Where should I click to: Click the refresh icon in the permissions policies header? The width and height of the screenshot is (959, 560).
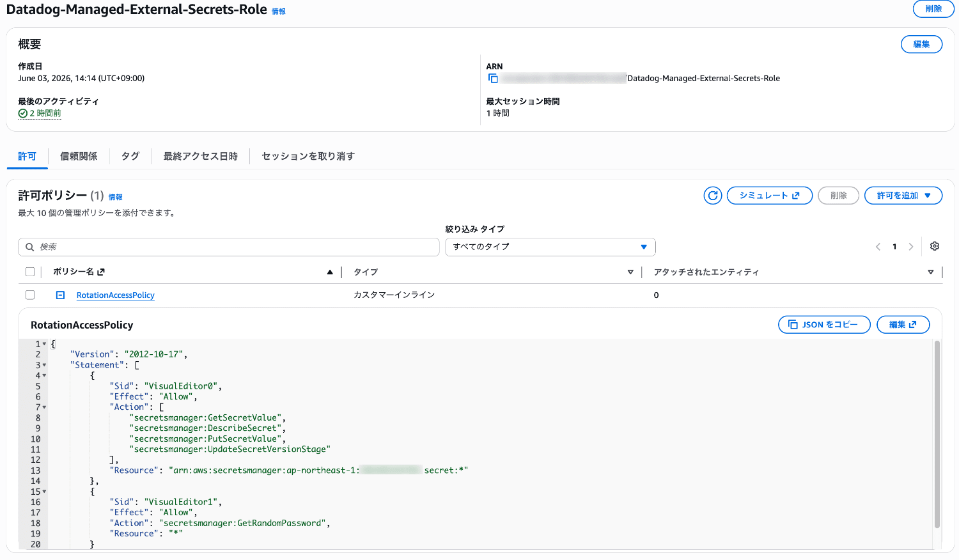(x=713, y=196)
